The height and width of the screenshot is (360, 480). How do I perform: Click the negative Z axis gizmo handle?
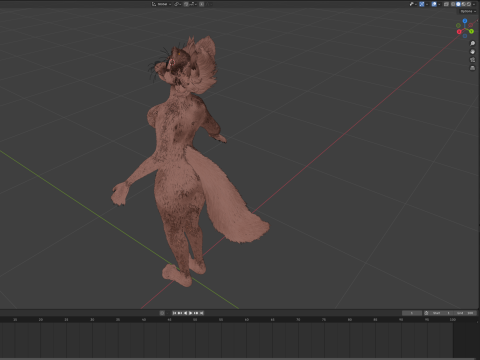(x=465, y=36)
